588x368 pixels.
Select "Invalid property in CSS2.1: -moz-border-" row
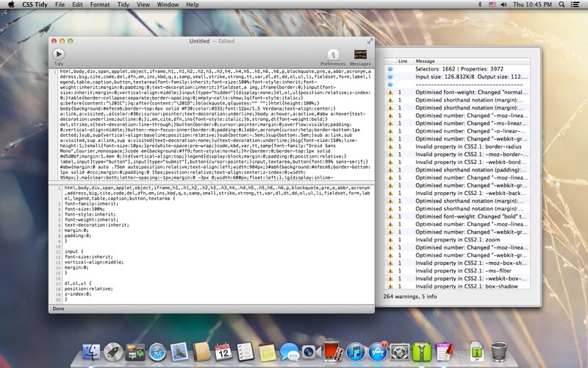tap(457, 155)
